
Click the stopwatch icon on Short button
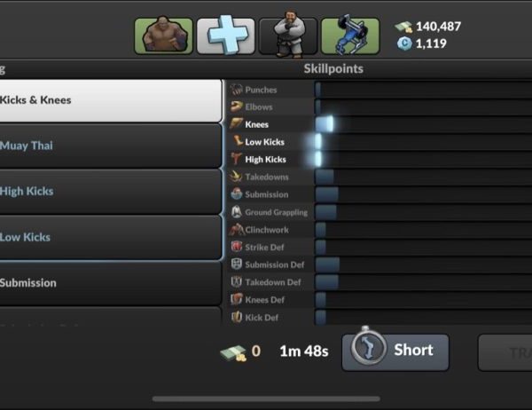pyautogui.click(x=368, y=348)
